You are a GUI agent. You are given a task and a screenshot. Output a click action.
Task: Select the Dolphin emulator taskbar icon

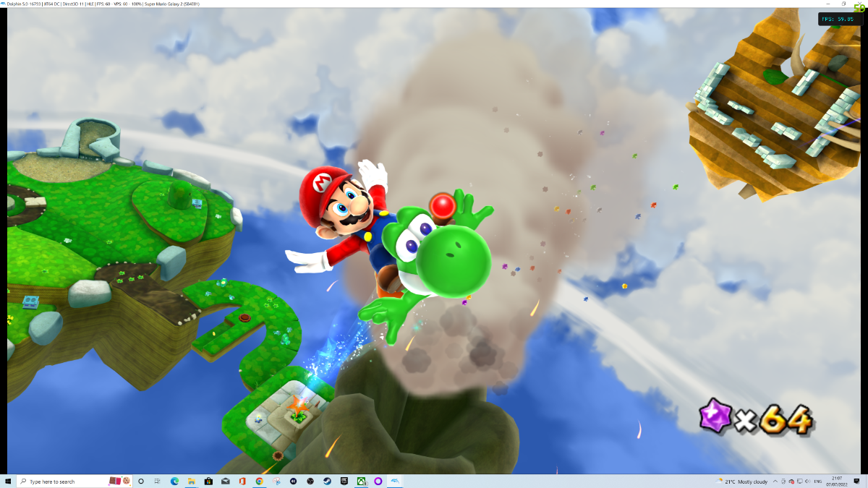pyautogui.click(x=395, y=481)
